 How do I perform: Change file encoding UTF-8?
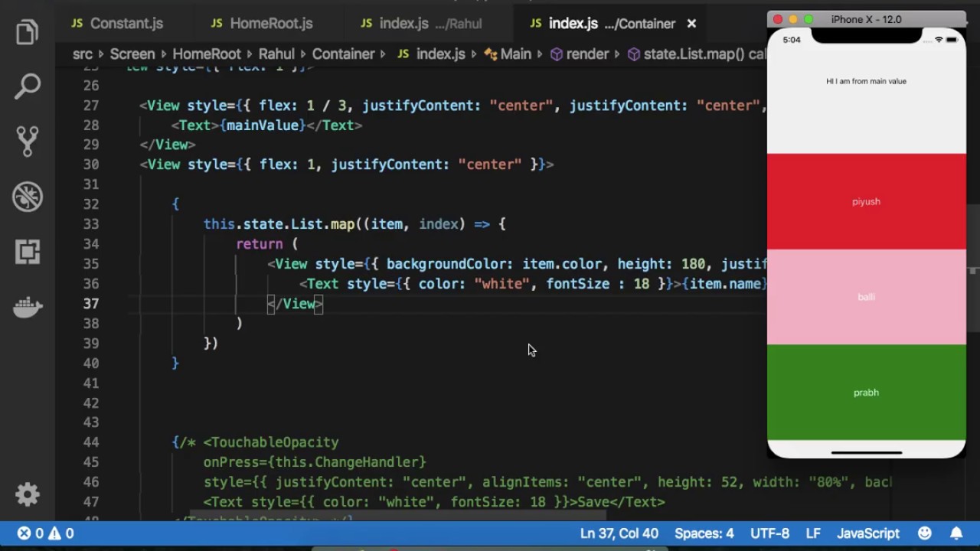(x=769, y=533)
